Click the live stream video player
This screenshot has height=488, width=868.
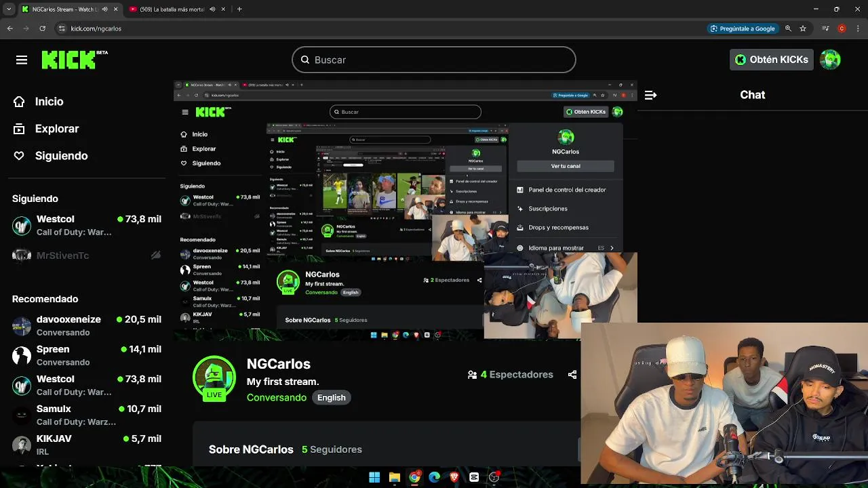406,210
